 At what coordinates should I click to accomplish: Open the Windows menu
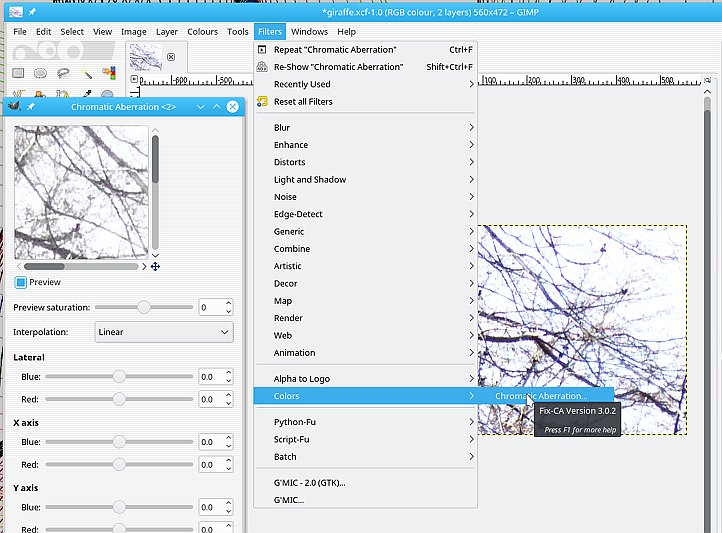click(x=309, y=32)
